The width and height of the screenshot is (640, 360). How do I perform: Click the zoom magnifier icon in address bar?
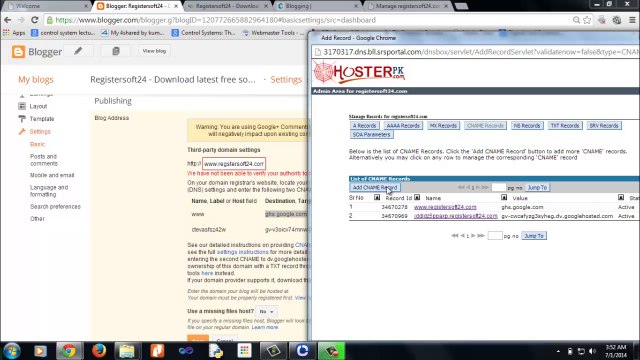[x=576, y=20]
